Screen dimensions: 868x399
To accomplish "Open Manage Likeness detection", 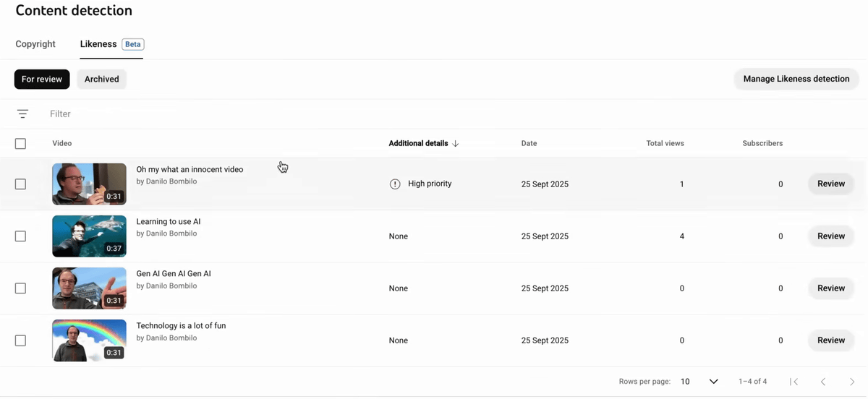I will 796,80.
